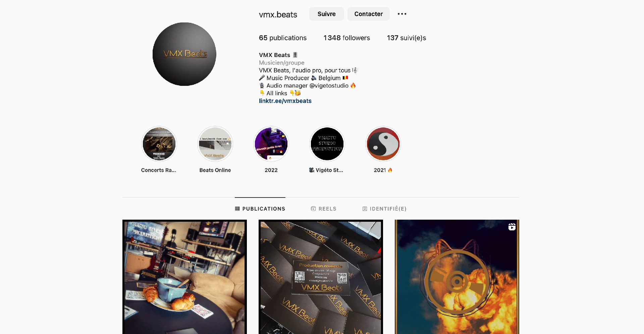
Task: Click the Contacter button
Action: click(368, 14)
